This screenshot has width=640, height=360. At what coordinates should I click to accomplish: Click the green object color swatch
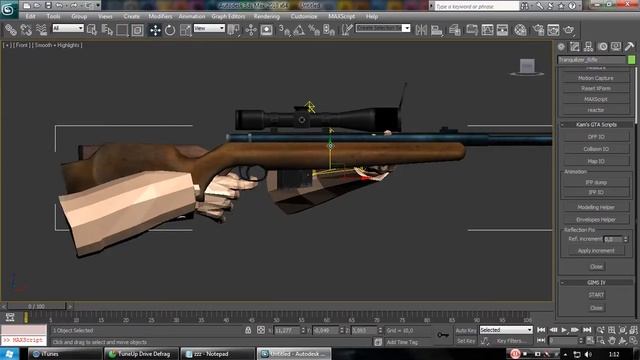(631, 60)
